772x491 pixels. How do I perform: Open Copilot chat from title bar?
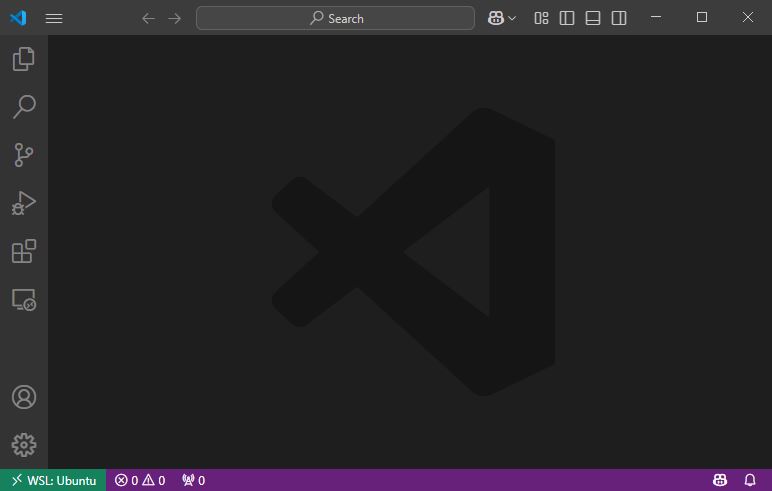[x=495, y=18]
